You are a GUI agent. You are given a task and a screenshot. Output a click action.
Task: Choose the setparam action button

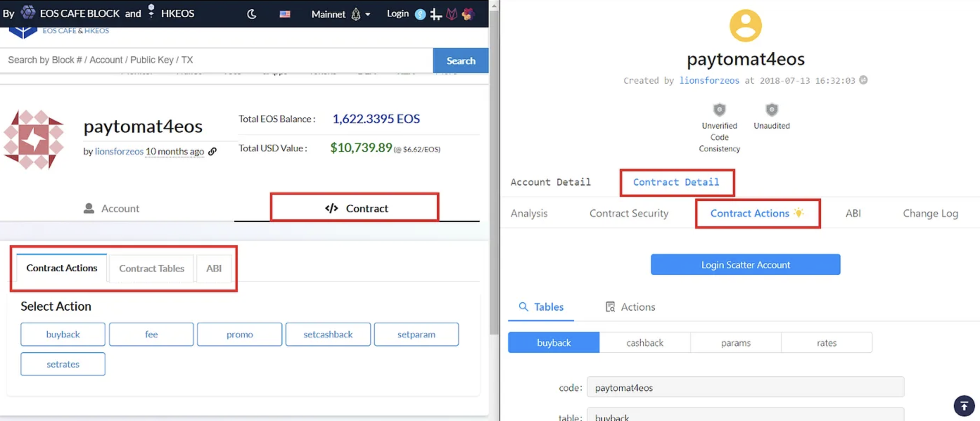(416, 334)
